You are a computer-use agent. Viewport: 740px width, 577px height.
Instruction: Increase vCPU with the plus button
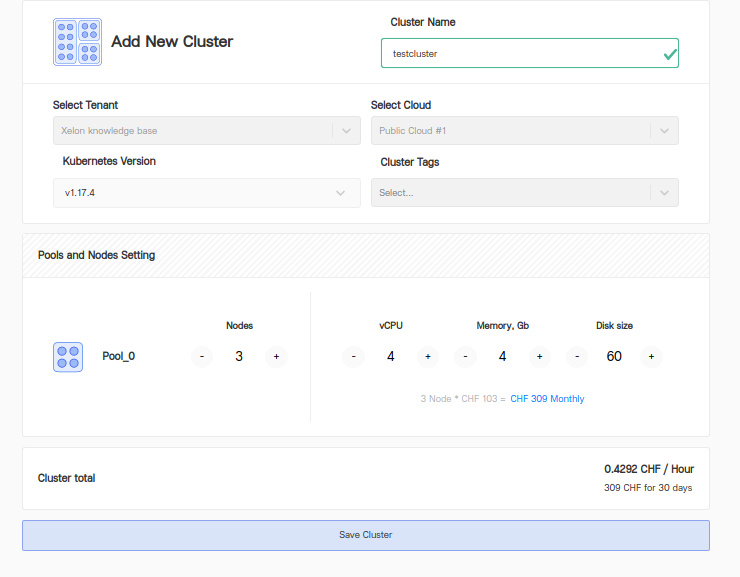[x=427, y=357]
